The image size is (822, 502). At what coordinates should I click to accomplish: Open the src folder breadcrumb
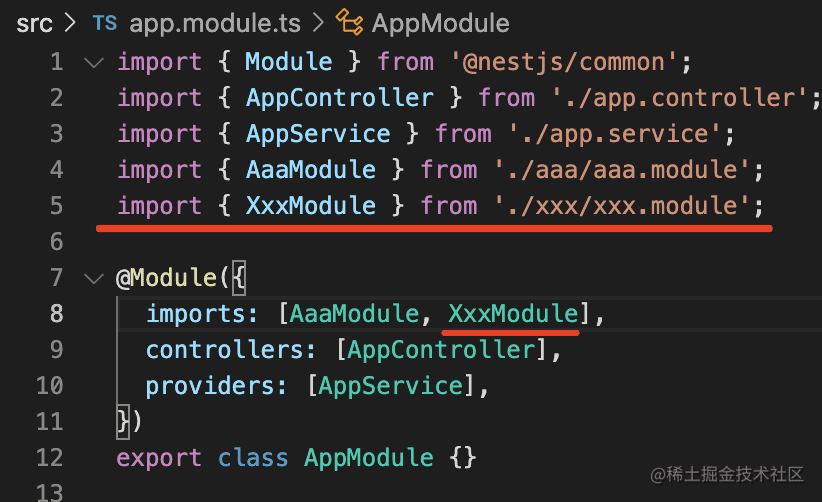coord(35,22)
